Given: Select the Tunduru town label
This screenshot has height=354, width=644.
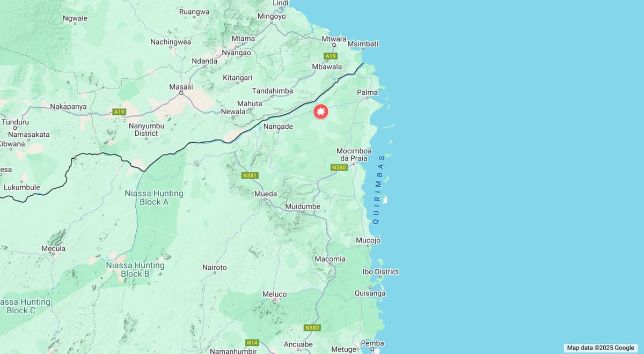Looking at the screenshot, I should click(x=15, y=122).
